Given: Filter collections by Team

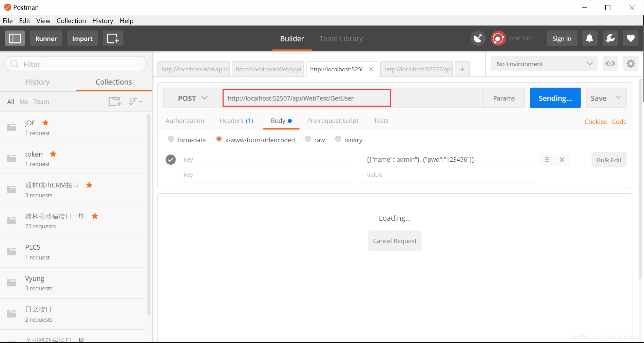Looking at the screenshot, I should 41,102.
